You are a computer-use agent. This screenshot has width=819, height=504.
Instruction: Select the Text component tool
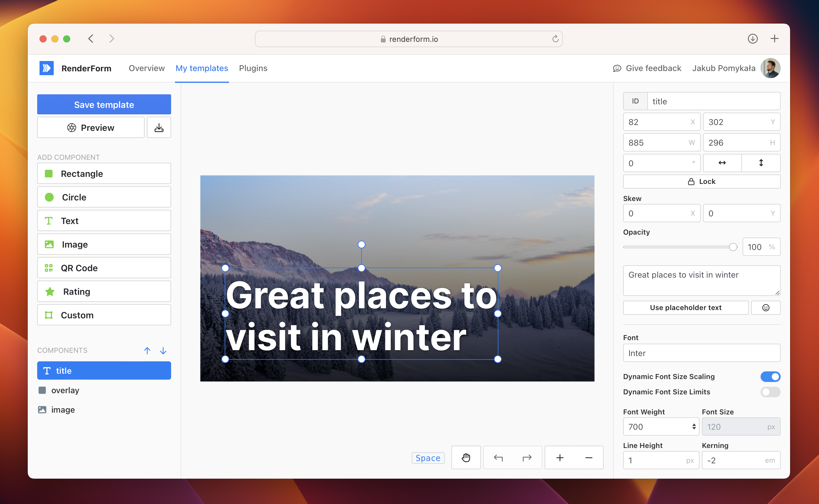pyautogui.click(x=104, y=220)
